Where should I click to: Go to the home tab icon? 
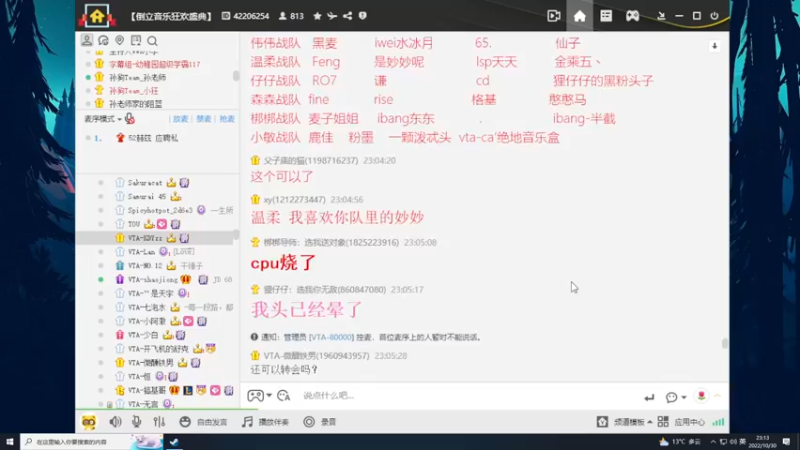(x=580, y=16)
